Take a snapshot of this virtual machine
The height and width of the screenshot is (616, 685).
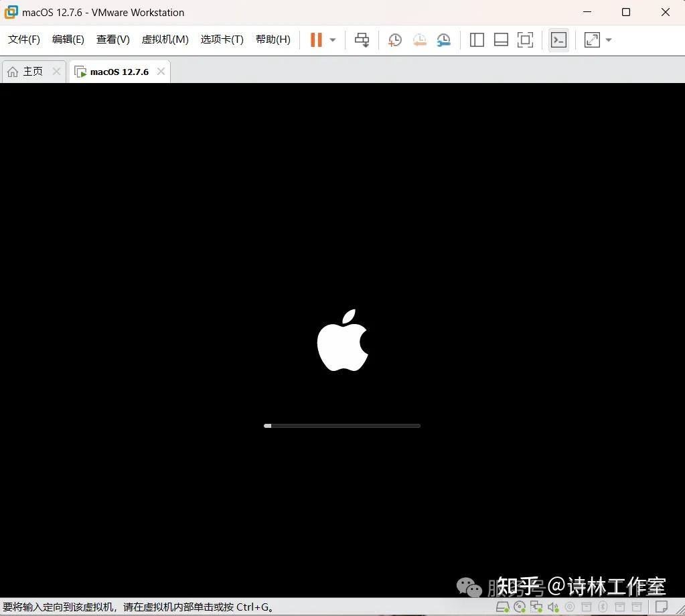tap(394, 40)
